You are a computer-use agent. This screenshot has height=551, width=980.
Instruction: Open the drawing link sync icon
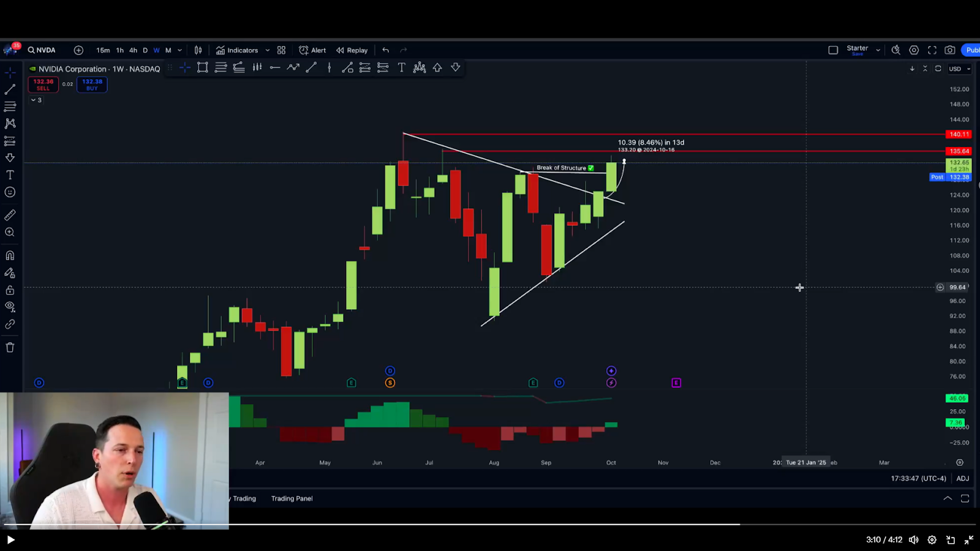(x=10, y=324)
